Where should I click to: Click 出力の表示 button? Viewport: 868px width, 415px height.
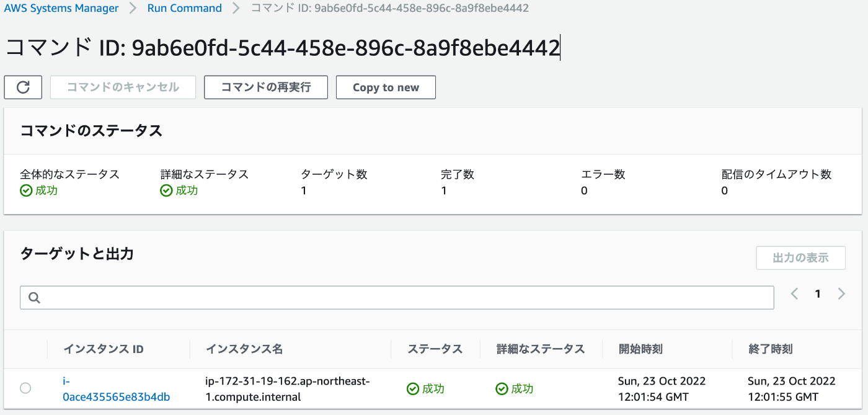pyautogui.click(x=800, y=258)
